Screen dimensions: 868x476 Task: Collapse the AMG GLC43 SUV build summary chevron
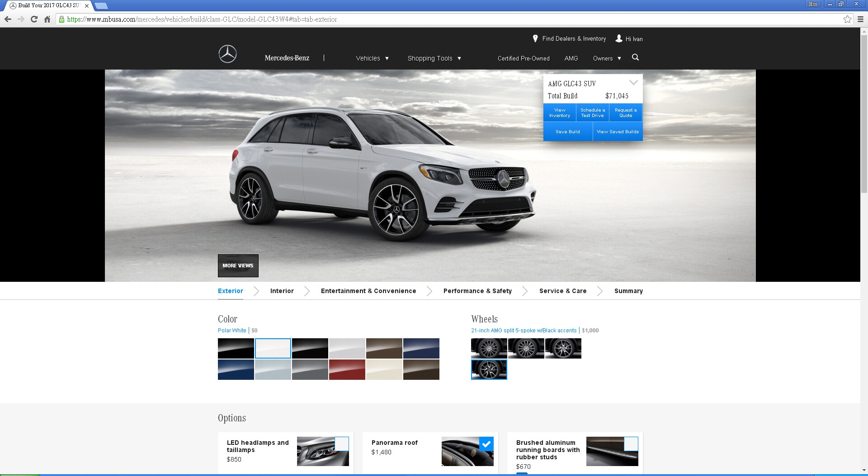tap(634, 83)
